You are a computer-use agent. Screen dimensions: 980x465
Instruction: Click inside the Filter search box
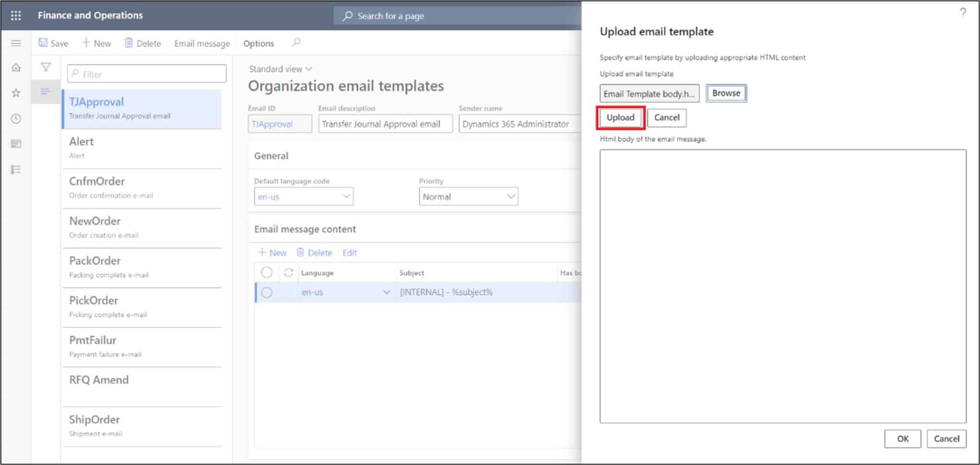click(146, 73)
